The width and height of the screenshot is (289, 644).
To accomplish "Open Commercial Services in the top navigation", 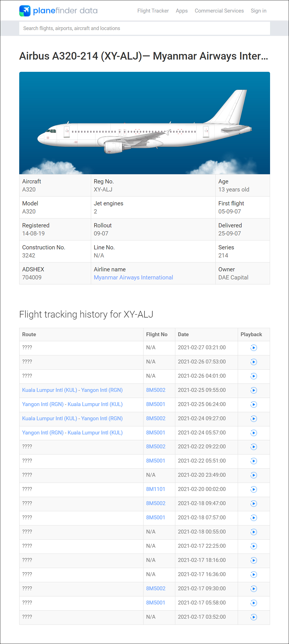I will coord(219,11).
